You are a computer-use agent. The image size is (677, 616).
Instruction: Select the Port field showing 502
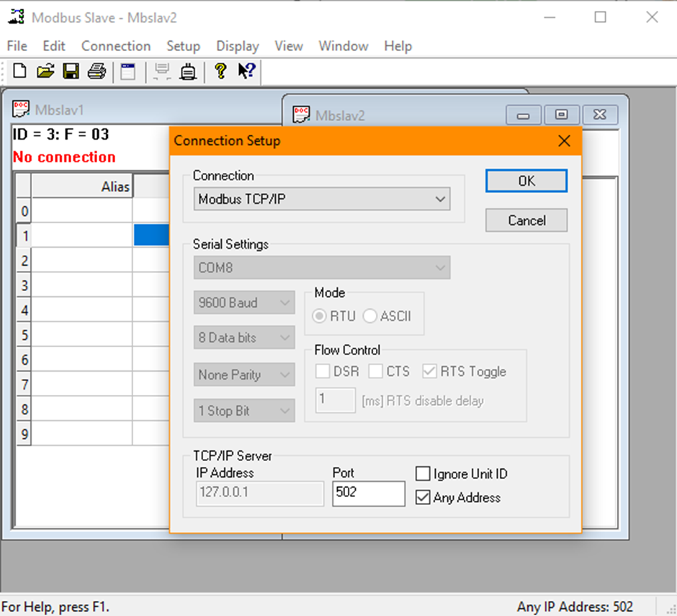[x=368, y=493]
